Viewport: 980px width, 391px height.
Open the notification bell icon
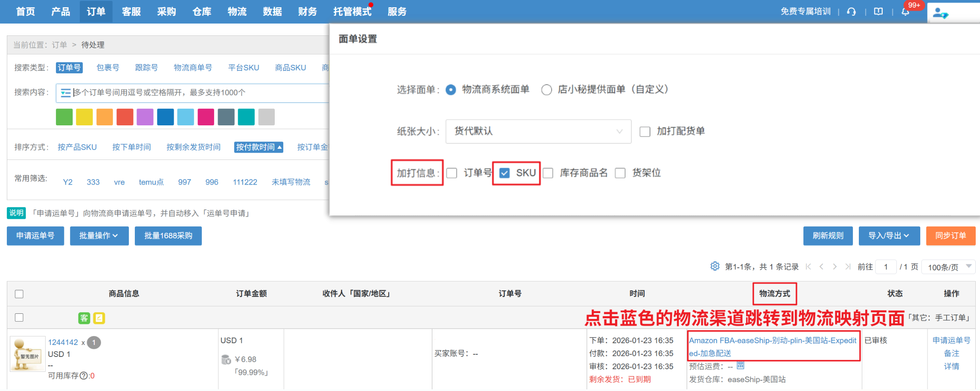pos(905,12)
